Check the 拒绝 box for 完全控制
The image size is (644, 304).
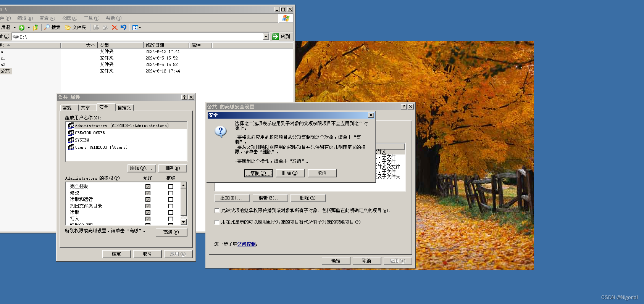click(x=171, y=187)
